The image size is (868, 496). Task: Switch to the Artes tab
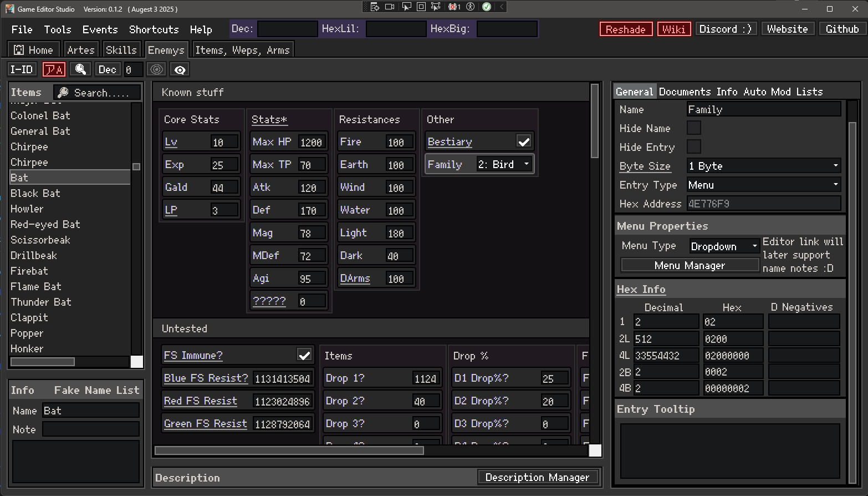point(80,50)
